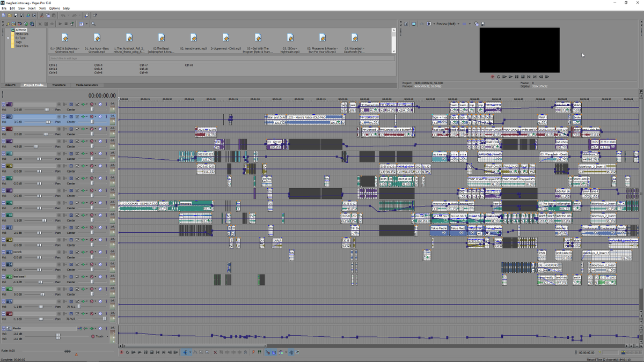Screen dimensions: 644x362
Task: Click the Lock event padlock icon
Action: click(245, 352)
